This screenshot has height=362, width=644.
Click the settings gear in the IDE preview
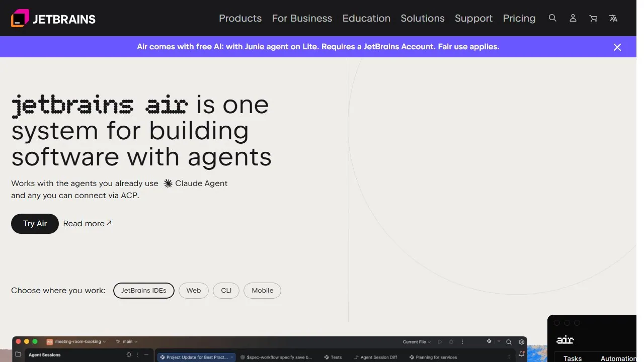(x=522, y=342)
